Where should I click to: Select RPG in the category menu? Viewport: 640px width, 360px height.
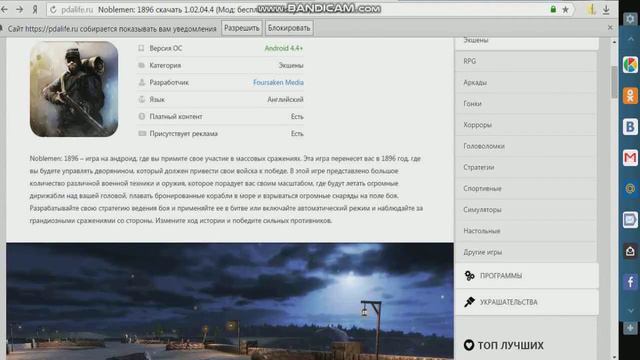coord(527,61)
